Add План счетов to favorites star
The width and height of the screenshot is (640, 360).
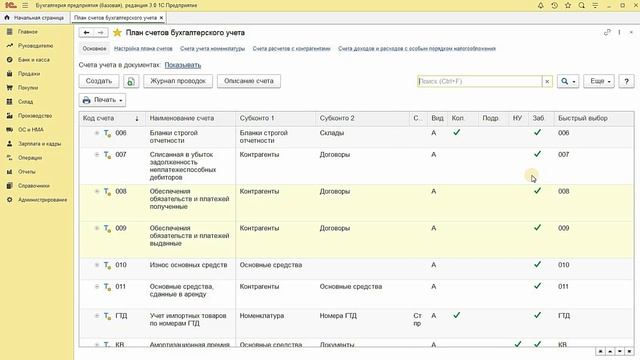pyautogui.click(x=117, y=33)
